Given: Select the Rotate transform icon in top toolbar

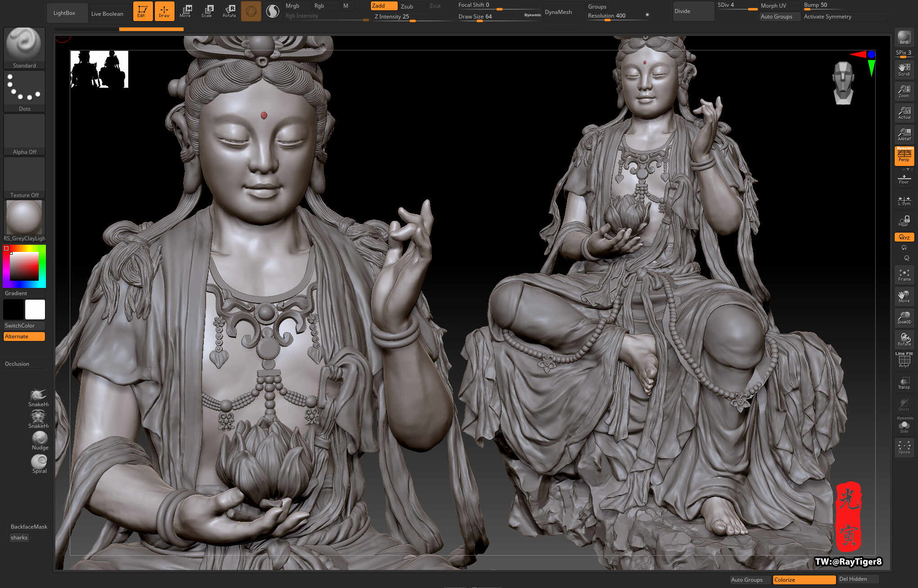Looking at the screenshot, I should (x=229, y=11).
